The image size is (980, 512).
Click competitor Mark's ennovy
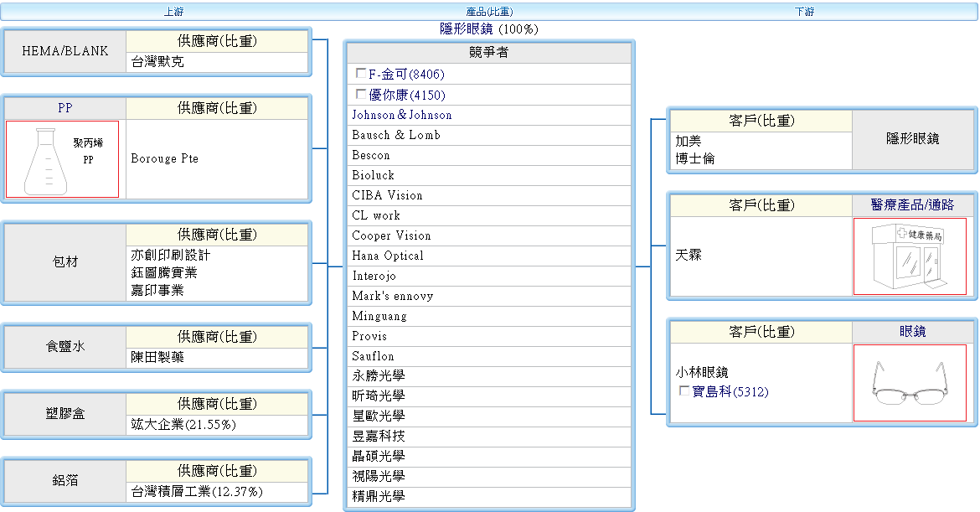(393, 296)
